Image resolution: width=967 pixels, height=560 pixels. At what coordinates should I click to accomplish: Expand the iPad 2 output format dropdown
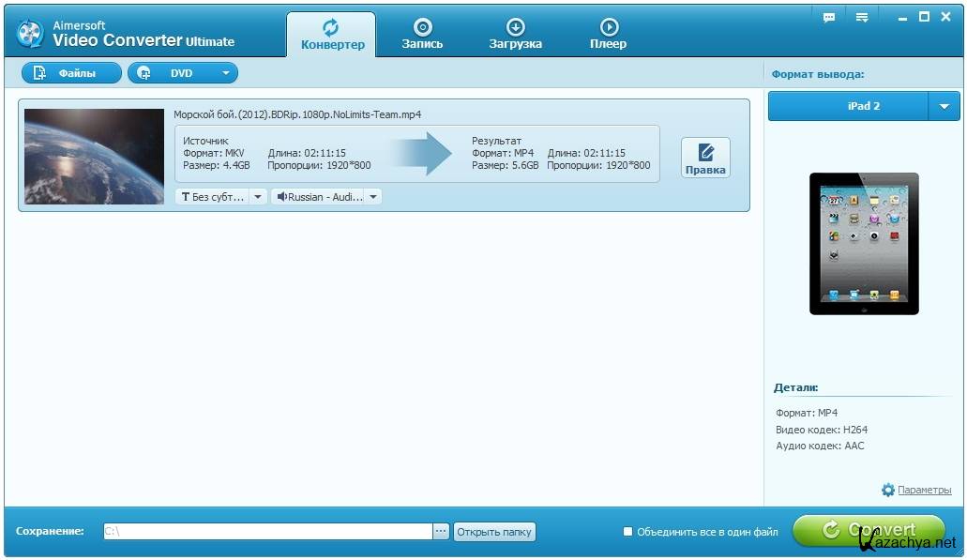click(944, 107)
